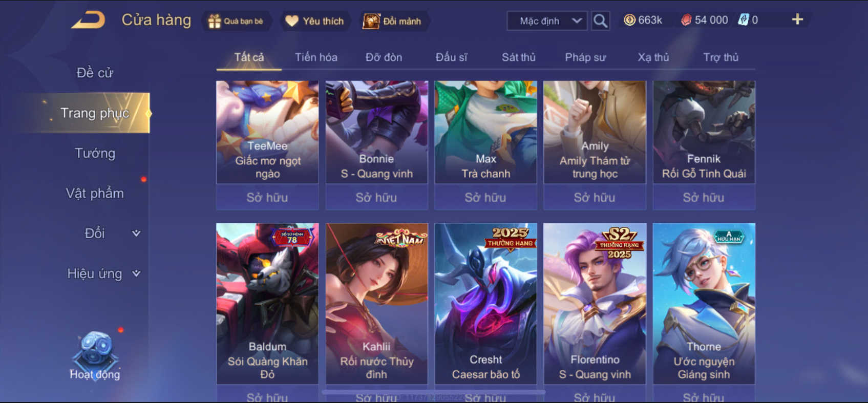Tap the gold coin 663k balance icon

coord(629,20)
